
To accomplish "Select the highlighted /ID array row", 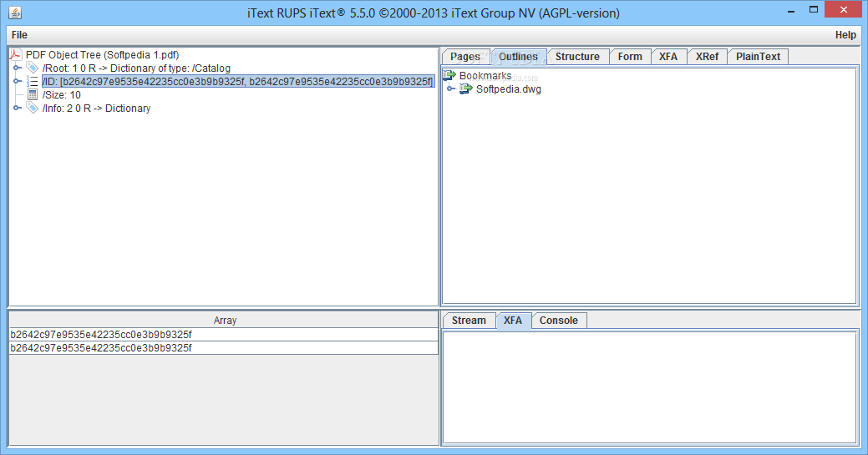I will point(238,81).
